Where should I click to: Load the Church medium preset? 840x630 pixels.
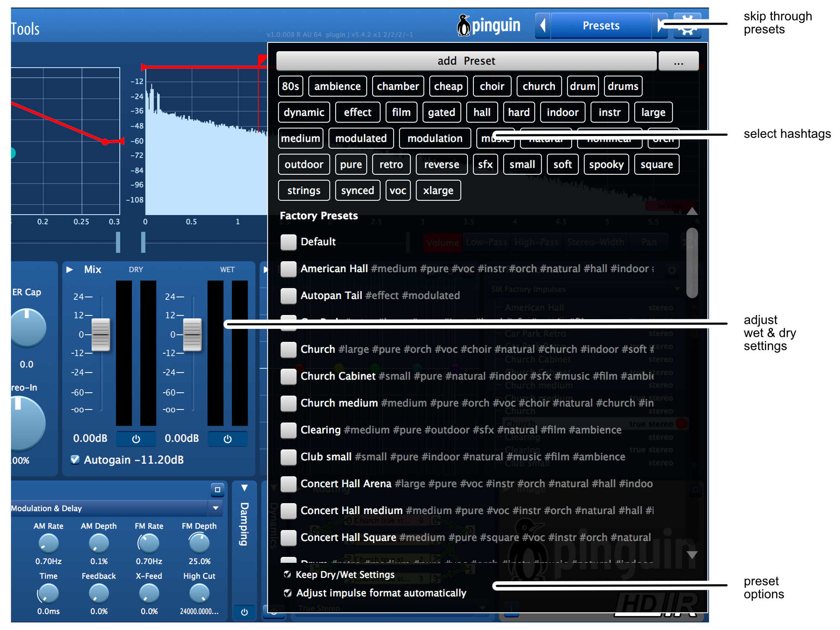(466, 403)
